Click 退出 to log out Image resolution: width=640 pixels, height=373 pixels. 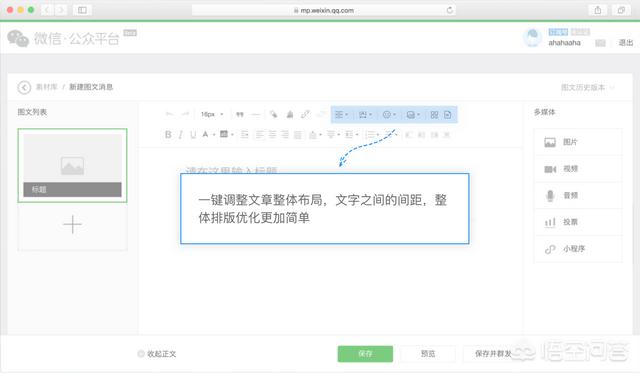click(x=626, y=42)
